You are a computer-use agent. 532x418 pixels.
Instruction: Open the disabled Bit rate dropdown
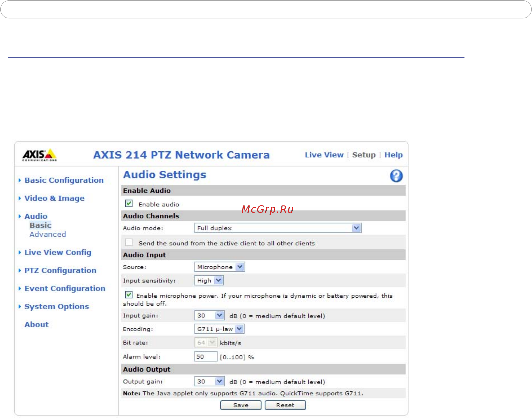(x=206, y=343)
